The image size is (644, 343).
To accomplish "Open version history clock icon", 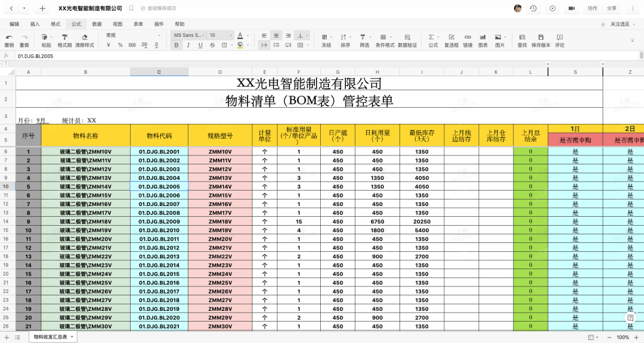I will tap(534, 8).
